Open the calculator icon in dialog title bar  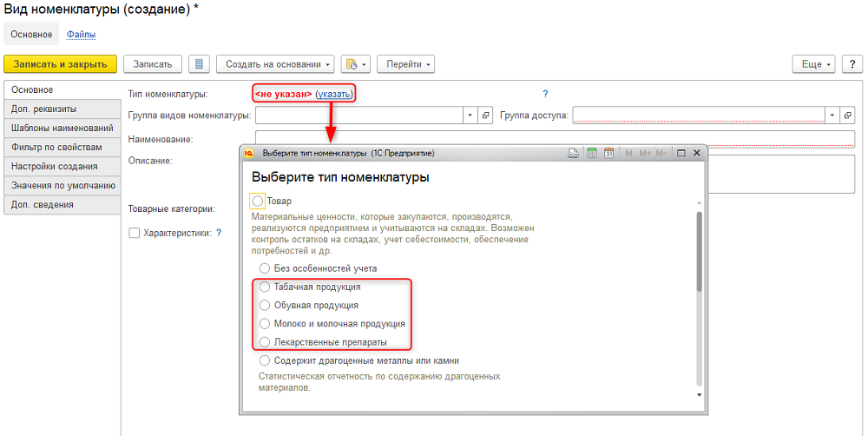592,154
